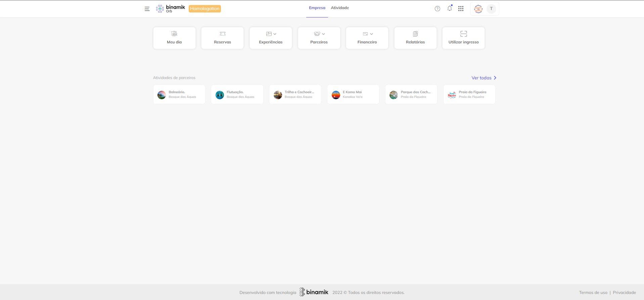Screen dimensions: 644x300
Task: Open the help question mark icon
Action: pyautogui.click(x=437, y=9)
